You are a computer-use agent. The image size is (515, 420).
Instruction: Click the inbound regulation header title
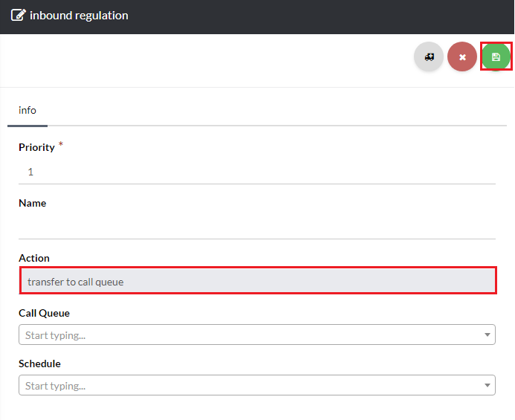[79, 16]
